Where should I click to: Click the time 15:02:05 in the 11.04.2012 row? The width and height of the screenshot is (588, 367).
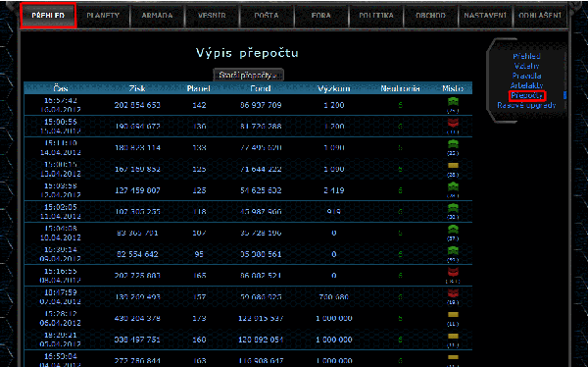(61, 207)
